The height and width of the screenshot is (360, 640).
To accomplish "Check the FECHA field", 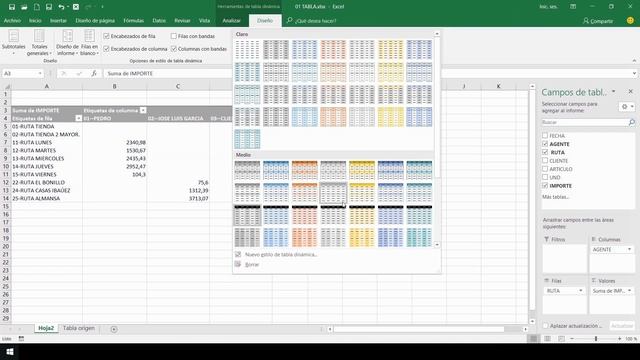I will tap(545, 136).
